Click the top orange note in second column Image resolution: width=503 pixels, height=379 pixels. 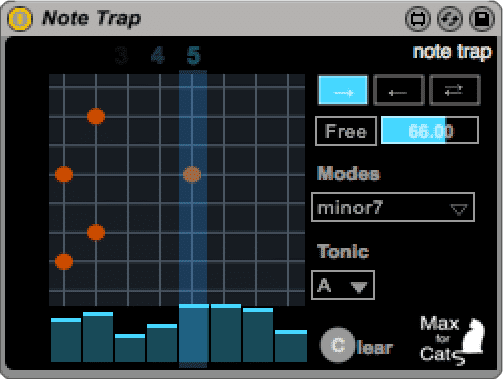click(96, 116)
